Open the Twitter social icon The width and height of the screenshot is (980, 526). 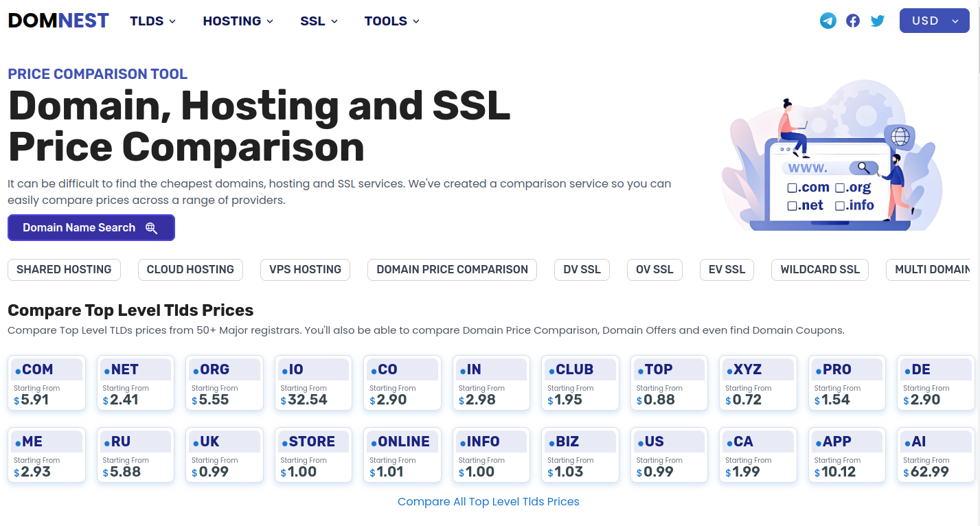click(878, 21)
